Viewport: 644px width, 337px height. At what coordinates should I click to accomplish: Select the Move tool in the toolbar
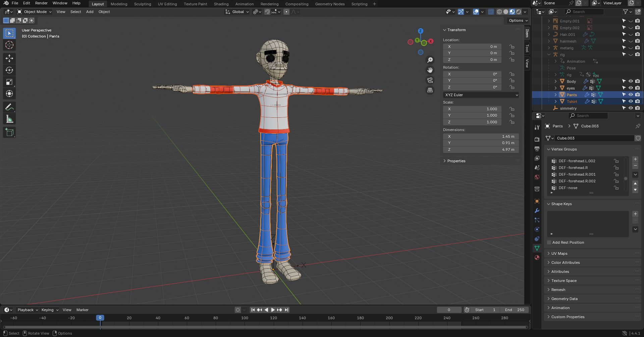pyautogui.click(x=9, y=58)
